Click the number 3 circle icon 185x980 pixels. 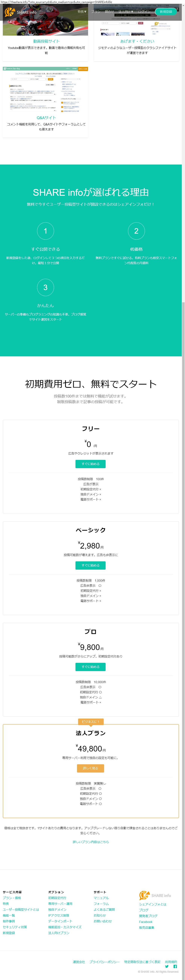pos(45,287)
